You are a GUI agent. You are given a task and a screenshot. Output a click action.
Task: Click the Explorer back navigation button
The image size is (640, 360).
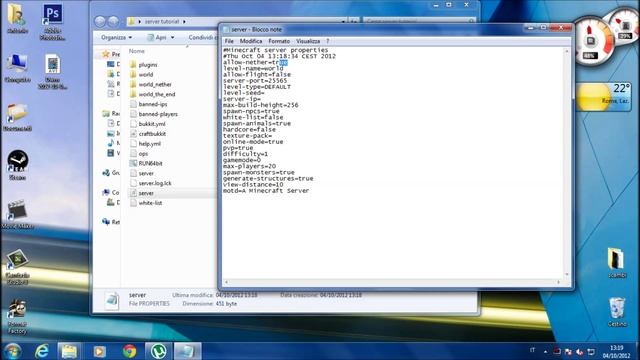[100, 21]
